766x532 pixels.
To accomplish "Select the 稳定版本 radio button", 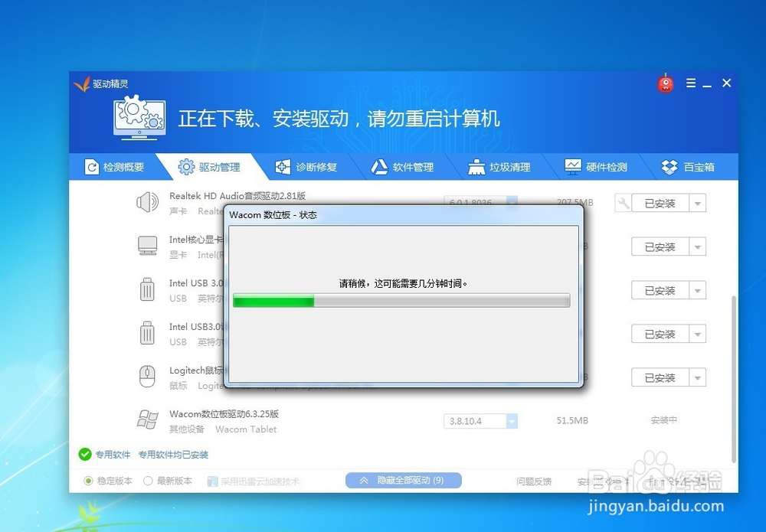I will [88, 481].
